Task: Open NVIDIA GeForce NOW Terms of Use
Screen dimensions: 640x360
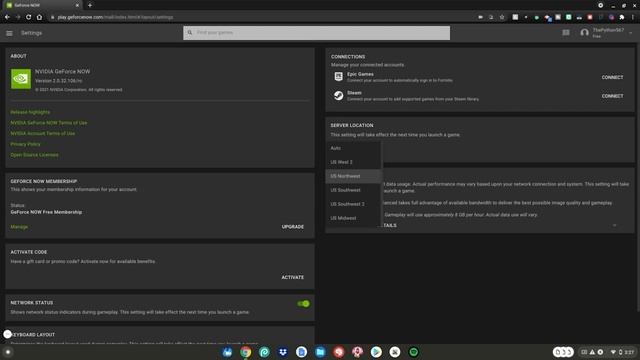Action: 49,123
